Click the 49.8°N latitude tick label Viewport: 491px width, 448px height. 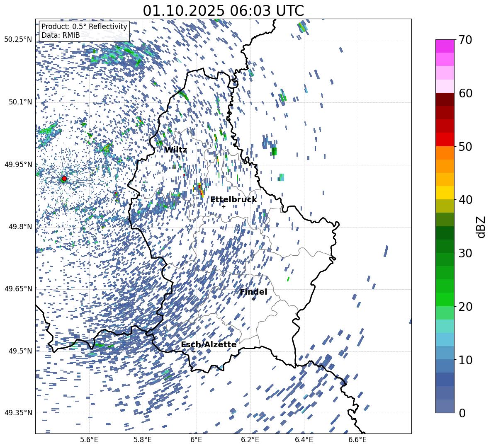[x=20, y=227]
